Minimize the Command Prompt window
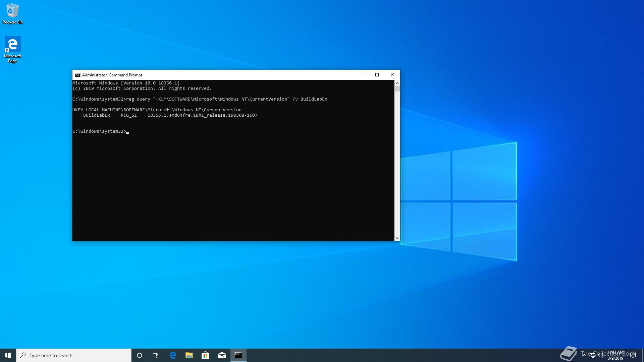 tap(362, 75)
